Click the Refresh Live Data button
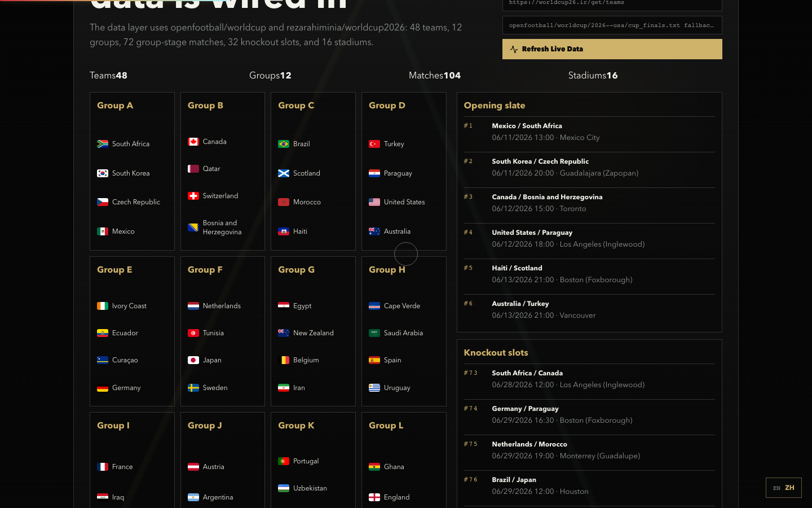This screenshot has width=812, height=508. coord(612,49)
